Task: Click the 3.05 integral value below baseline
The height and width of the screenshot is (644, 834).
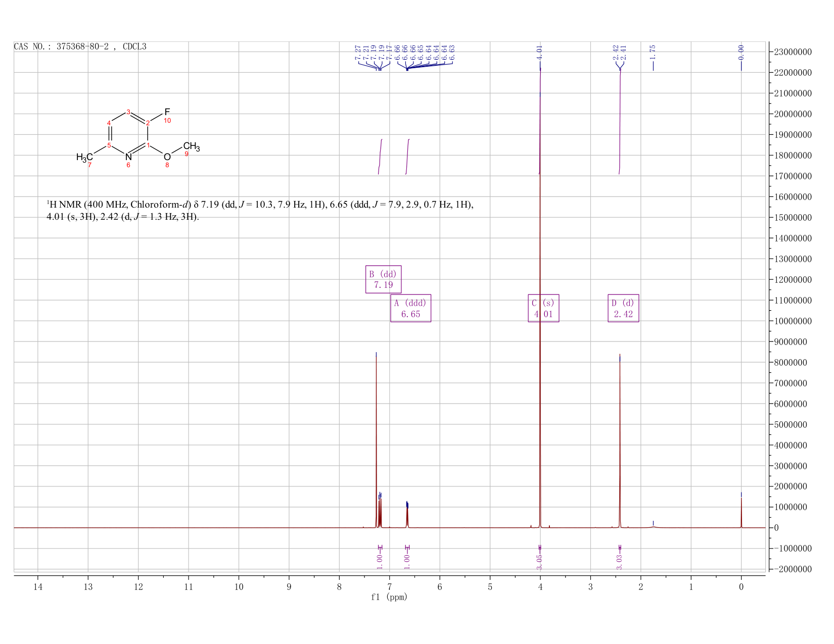Action: (x=539, y=562)
